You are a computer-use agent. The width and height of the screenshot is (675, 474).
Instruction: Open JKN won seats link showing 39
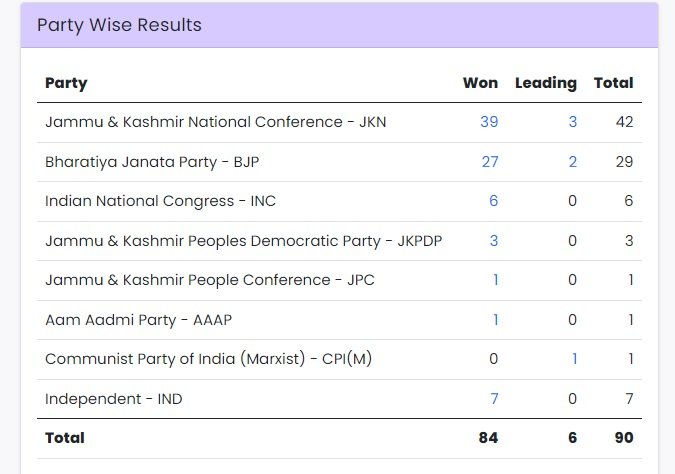489,122
